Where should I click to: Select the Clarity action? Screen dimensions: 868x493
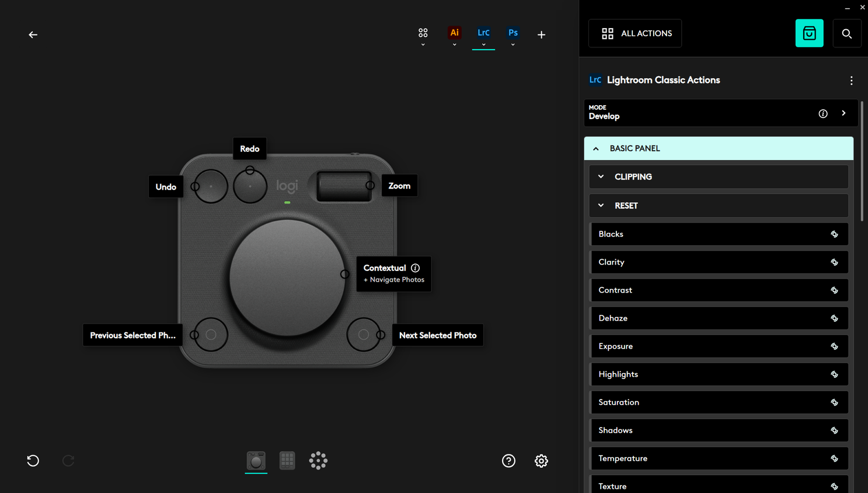[719, 262]
